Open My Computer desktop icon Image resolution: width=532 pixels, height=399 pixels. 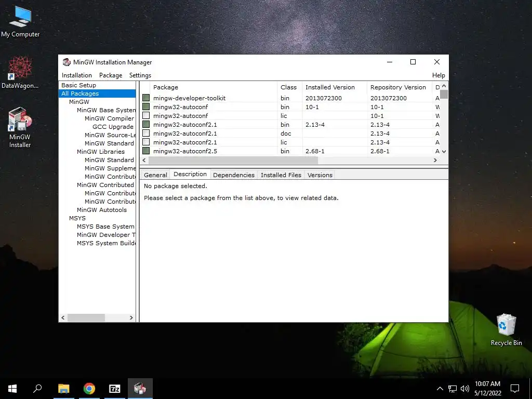(20, 21)
